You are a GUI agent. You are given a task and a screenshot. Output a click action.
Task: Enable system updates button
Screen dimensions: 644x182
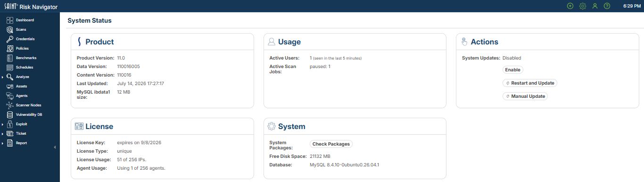[x=512, y=70]
